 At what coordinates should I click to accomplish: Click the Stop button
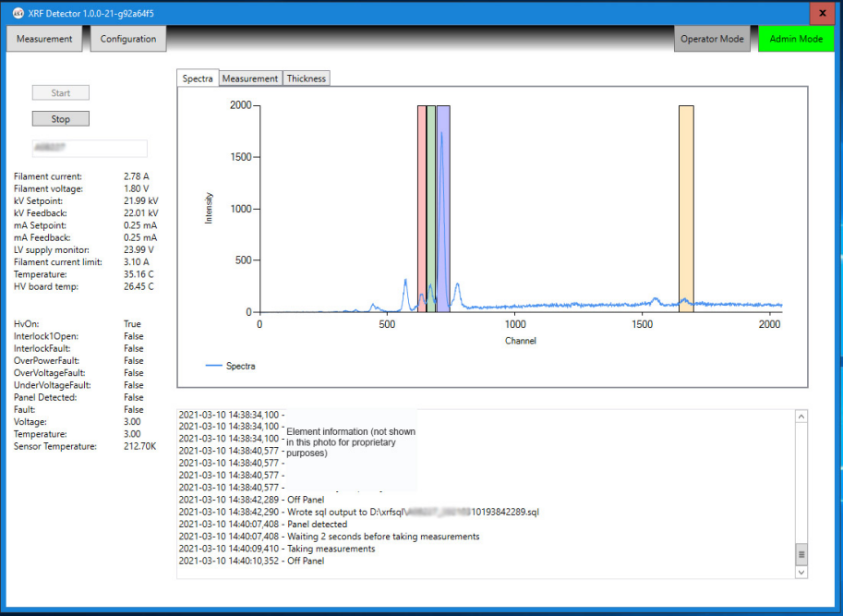[x=61, y=119]
